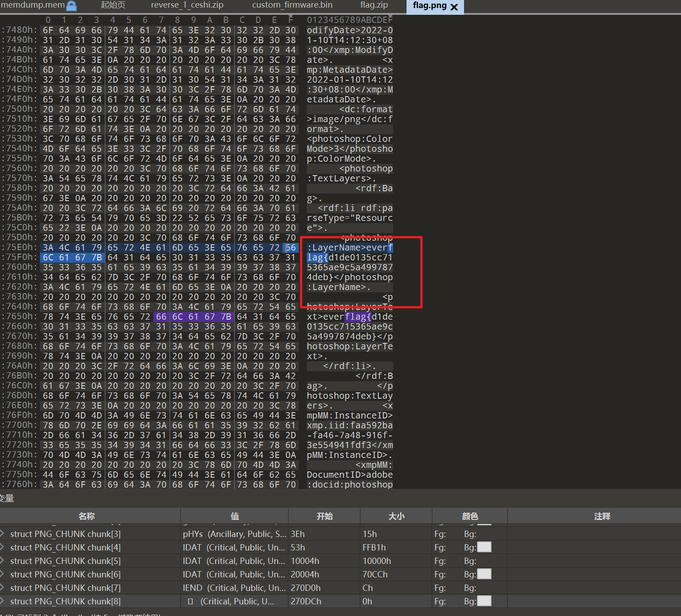Click the 开始 column header

coord(324,516)
